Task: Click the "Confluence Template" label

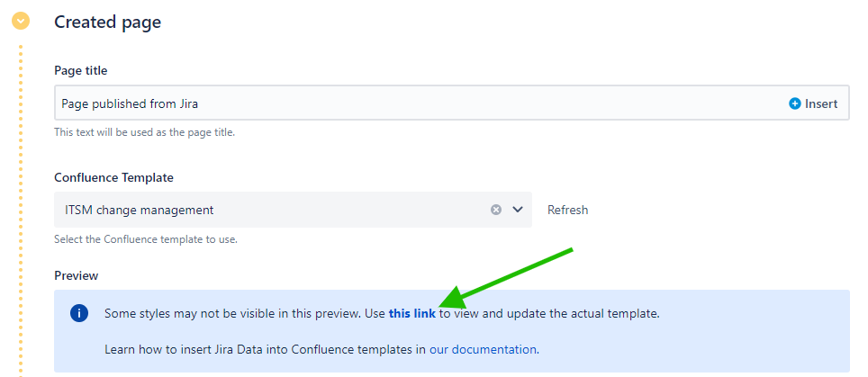Action: coord(113,177)
